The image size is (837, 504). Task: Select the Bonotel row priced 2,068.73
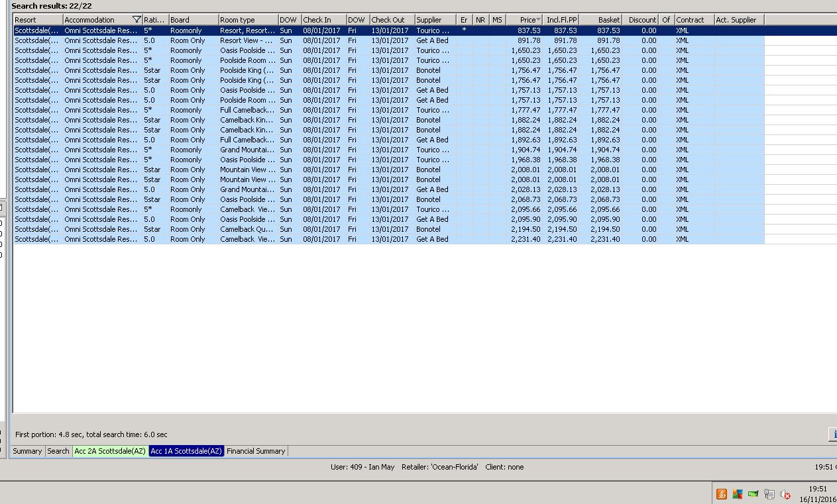point(389,199)
